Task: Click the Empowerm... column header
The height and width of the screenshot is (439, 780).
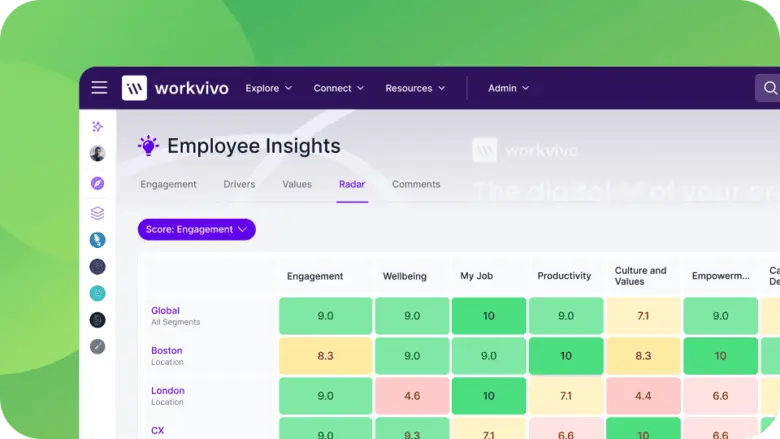Action: tap(720, 275)
